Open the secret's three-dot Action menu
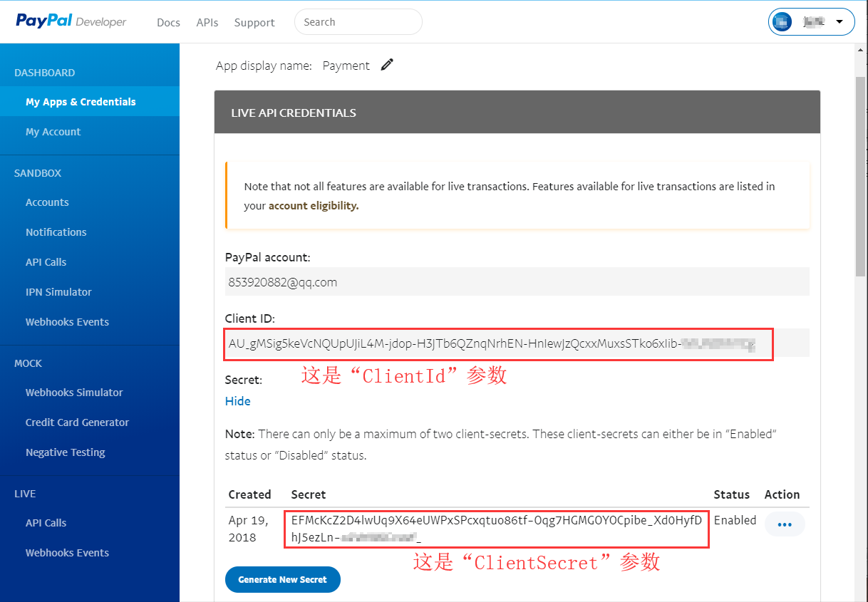Image resolution: width=868 pixels, height=602 pixels. [x=785, y=524]
